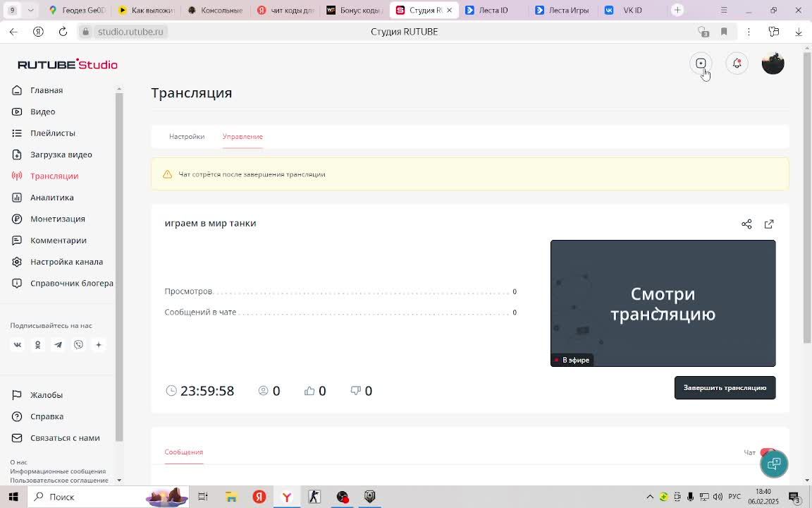Open stream in new window icon
Image resolution: width=812 pixels, height=508 pixels.
pos(769,224)
